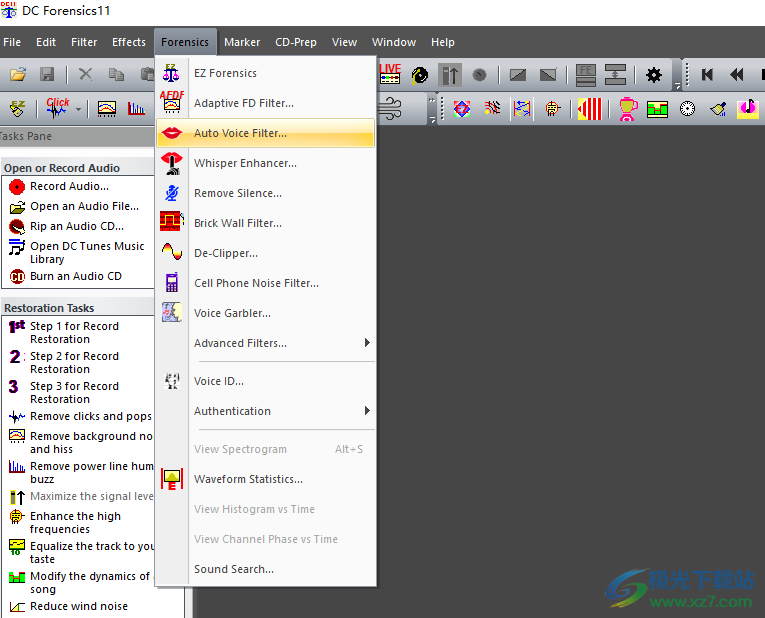The image size is (765, 618).
Task: Select the Remove Silence microphone icon
Action: tap(172, 193)
